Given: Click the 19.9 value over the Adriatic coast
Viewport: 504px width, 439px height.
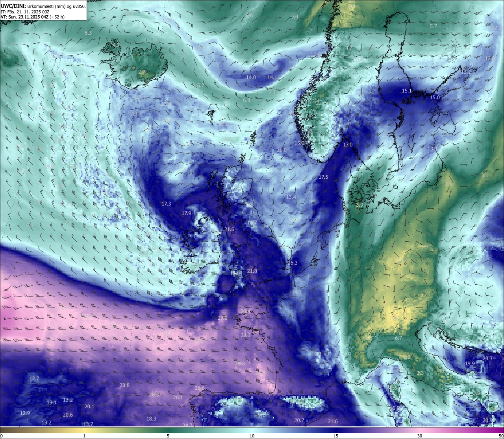Looking at the screenshot, I should point(470,363).
